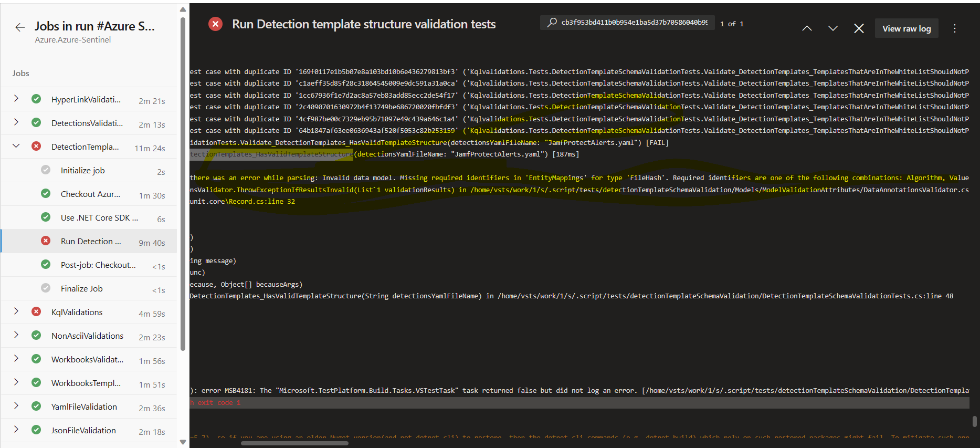Close the log search box

point(859,28)
